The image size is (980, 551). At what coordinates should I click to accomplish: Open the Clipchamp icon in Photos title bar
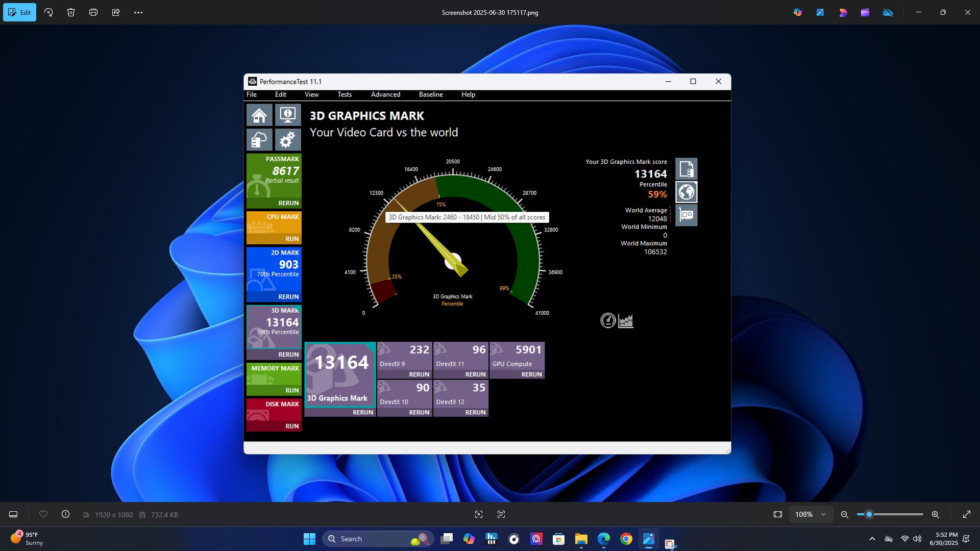pyautogui.click(x=865, y=12)
